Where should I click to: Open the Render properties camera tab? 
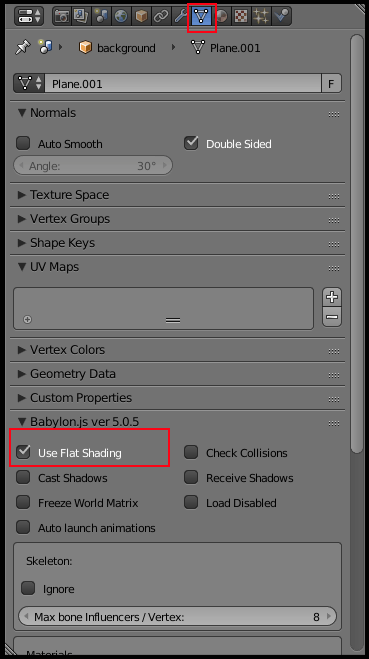62,16
